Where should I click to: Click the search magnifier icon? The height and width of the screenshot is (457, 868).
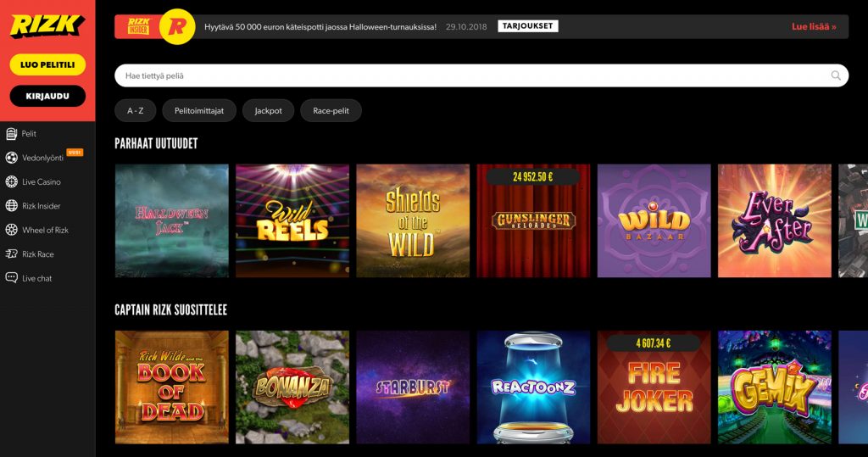[x=836, y=75]
